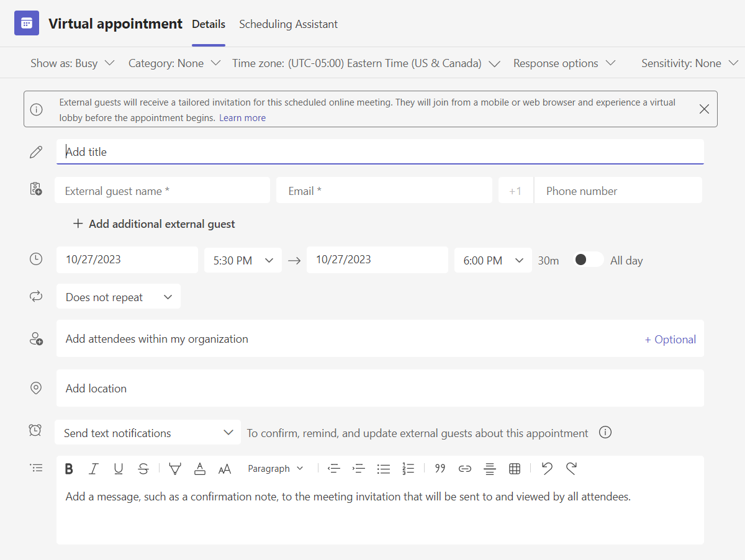Open the Does not repeat dropdown
Image resolution: width=745 pixels, height=560 pixels.
[118, 296]
